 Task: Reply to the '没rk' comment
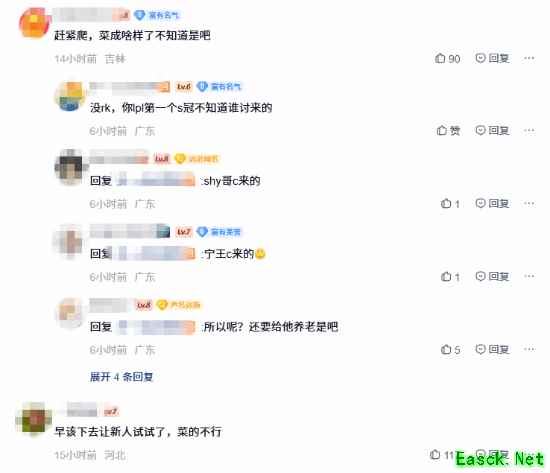[492, 131]
